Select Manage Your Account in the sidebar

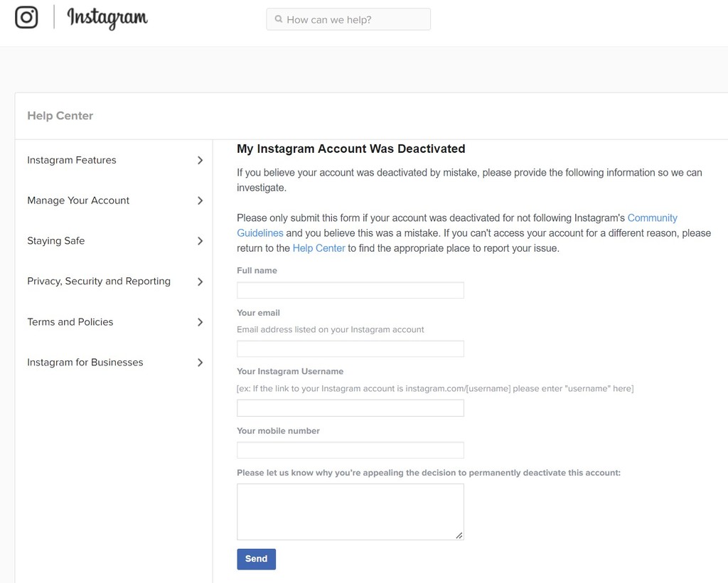click(77, 200)
